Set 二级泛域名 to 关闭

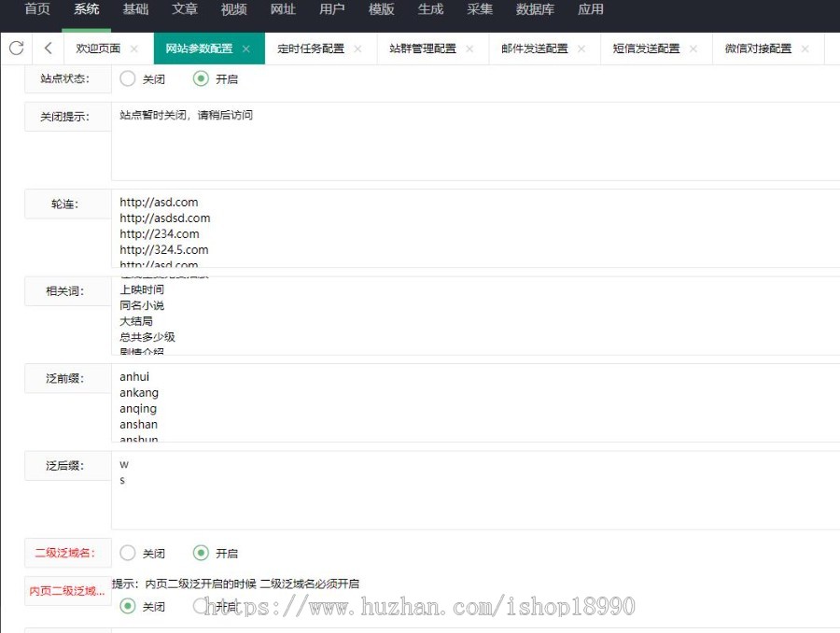coord(128,553)
